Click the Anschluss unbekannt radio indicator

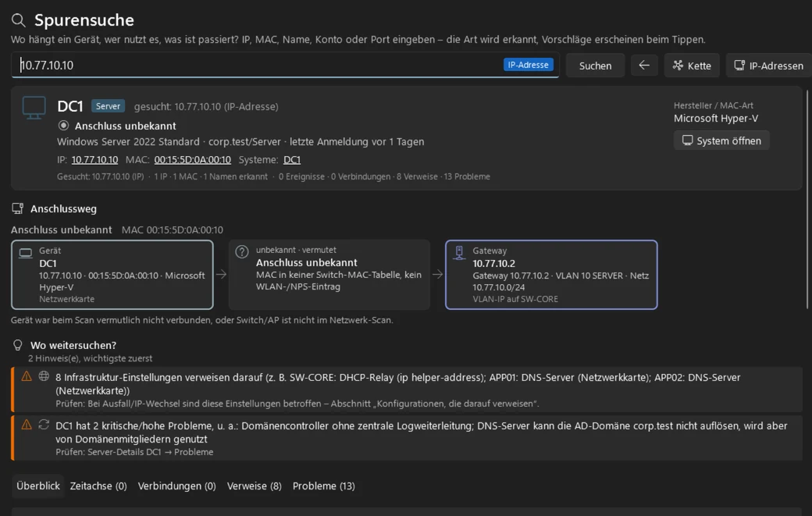coord(63,125)
